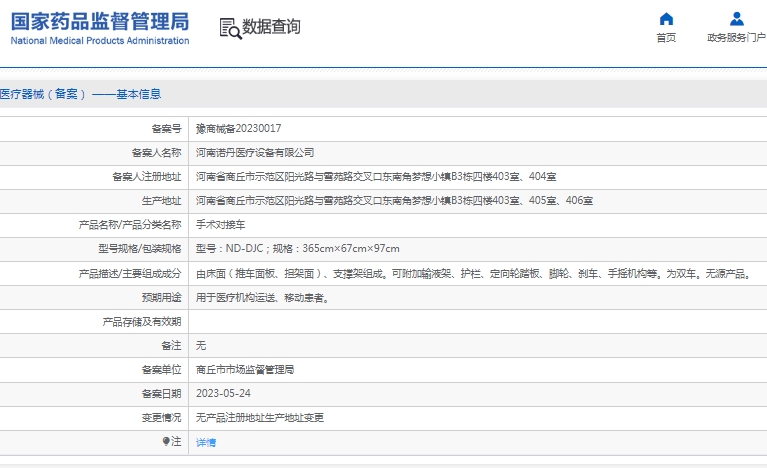Image resolution: width=767 pixels, height=468 pixels.
Task: Click the filing unit 商丘市市场监督管理局
Action: click(x=245, y=370)
